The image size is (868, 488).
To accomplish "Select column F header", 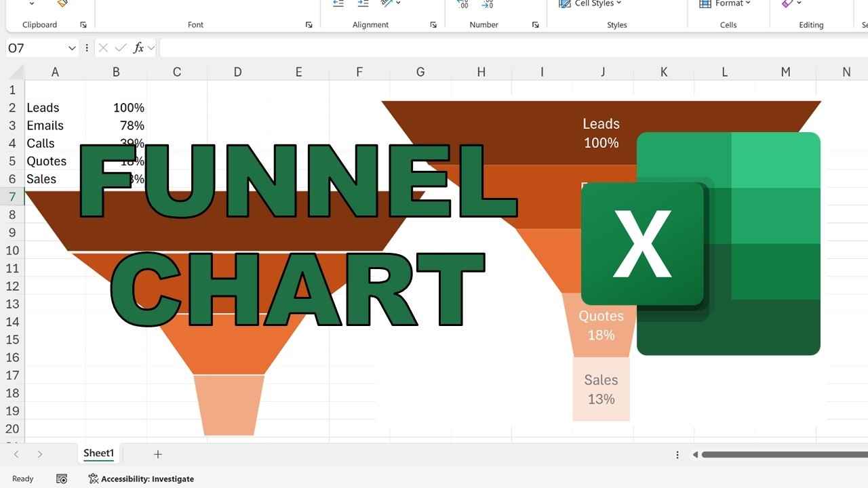I will (x=359, y=72).
